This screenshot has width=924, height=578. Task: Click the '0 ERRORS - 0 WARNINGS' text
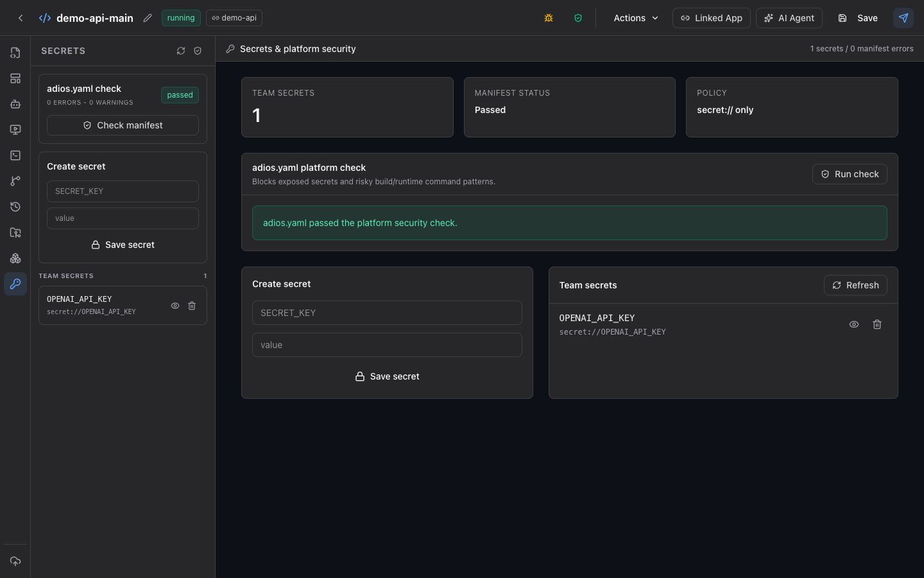[90, 103]
